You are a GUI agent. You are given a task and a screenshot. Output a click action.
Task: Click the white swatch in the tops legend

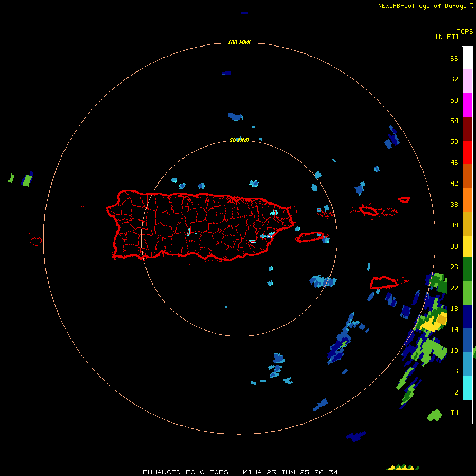click(x=467, y=58)
